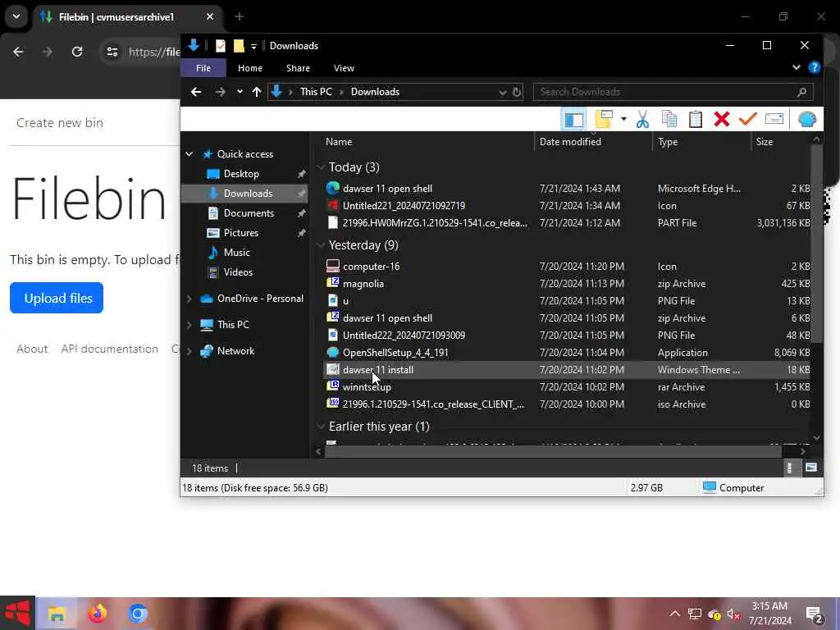Select Videos in the navigation pane
This screenshot has height=630, width=840.
point(238,272)
